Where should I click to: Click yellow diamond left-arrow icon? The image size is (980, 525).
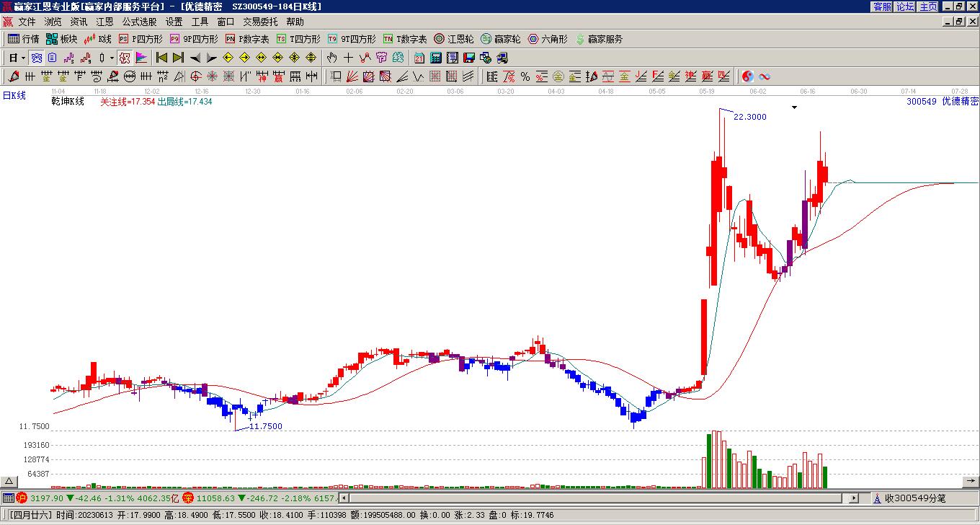[228, 58]
